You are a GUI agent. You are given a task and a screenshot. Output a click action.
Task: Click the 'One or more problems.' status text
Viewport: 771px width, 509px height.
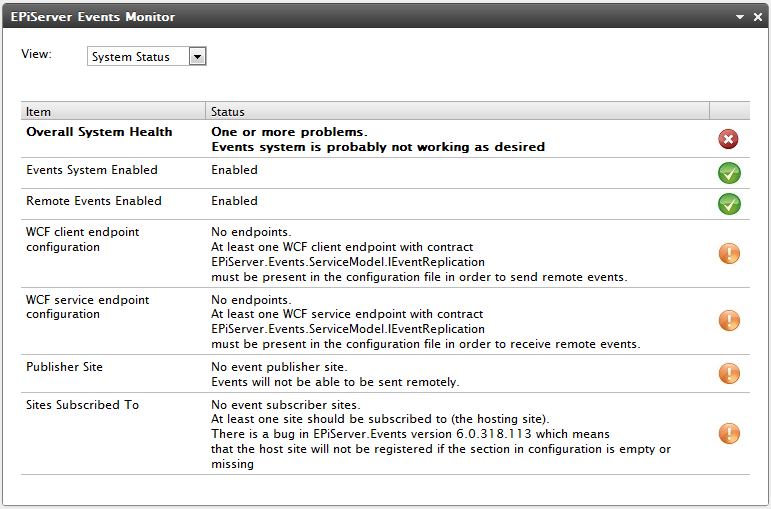290,132
